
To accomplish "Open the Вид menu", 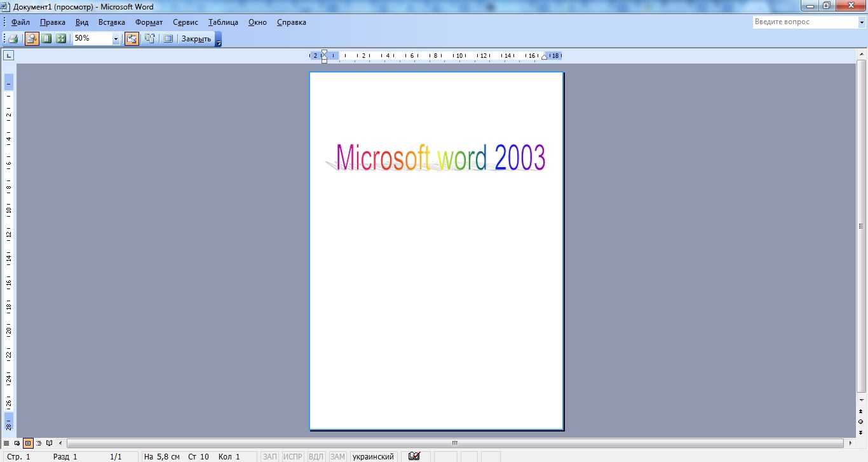I will (82, 22).
